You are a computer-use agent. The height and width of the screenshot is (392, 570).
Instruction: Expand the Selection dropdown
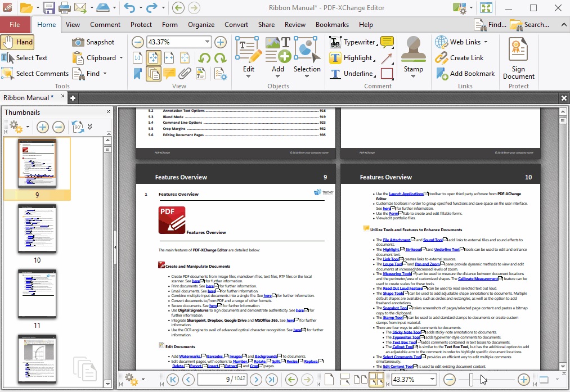pos(307,76)
